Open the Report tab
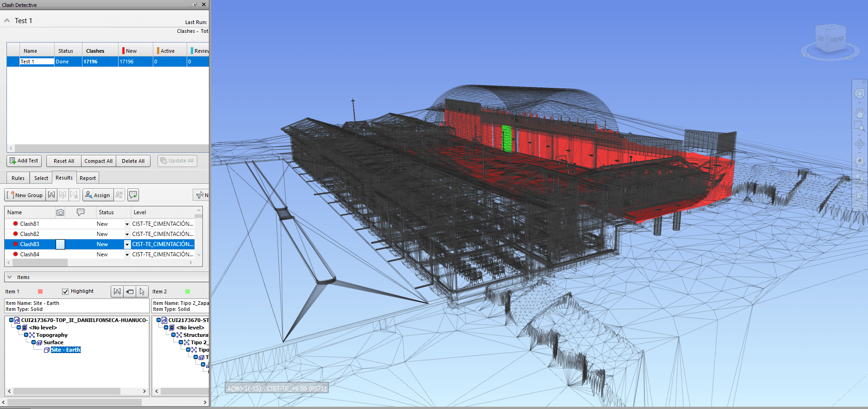Viewport: 868px width, 409px height. [88, 178]
